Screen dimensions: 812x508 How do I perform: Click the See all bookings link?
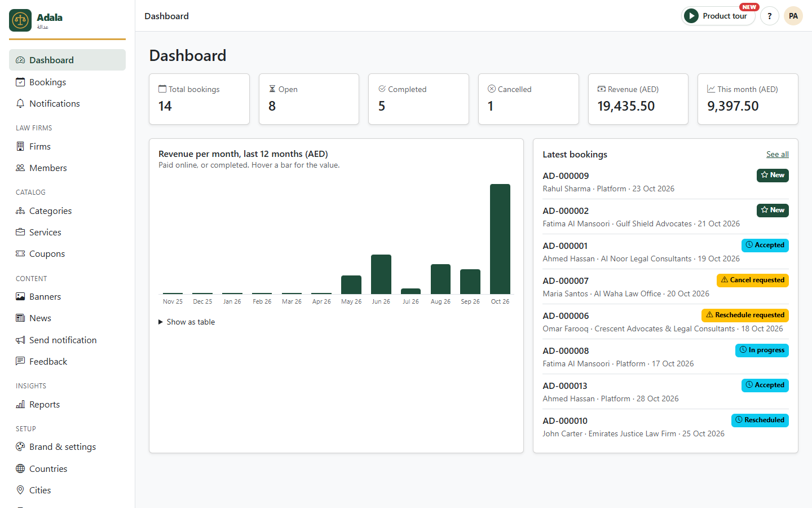[x=777, y=154]
